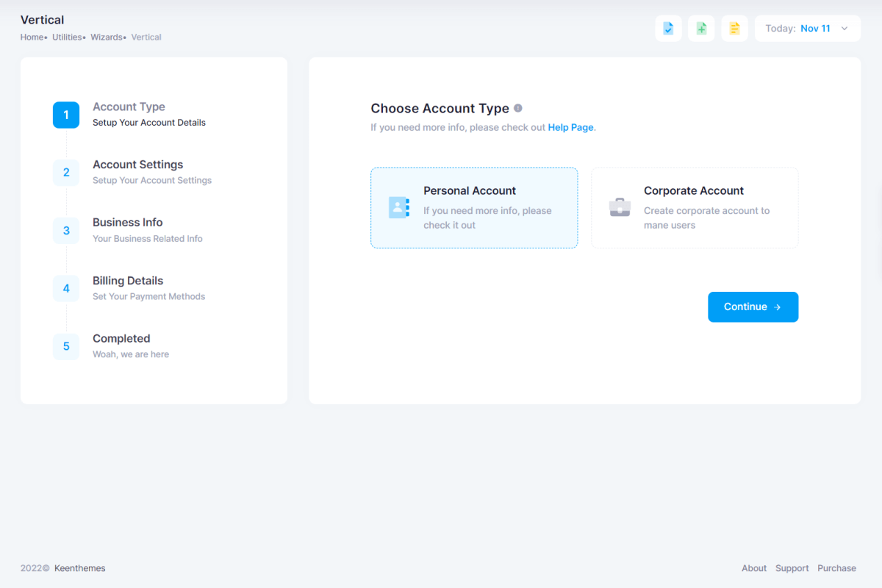Click the blue file checkmark icon
This screenshot has width=882, height=588.
(668, 29)
